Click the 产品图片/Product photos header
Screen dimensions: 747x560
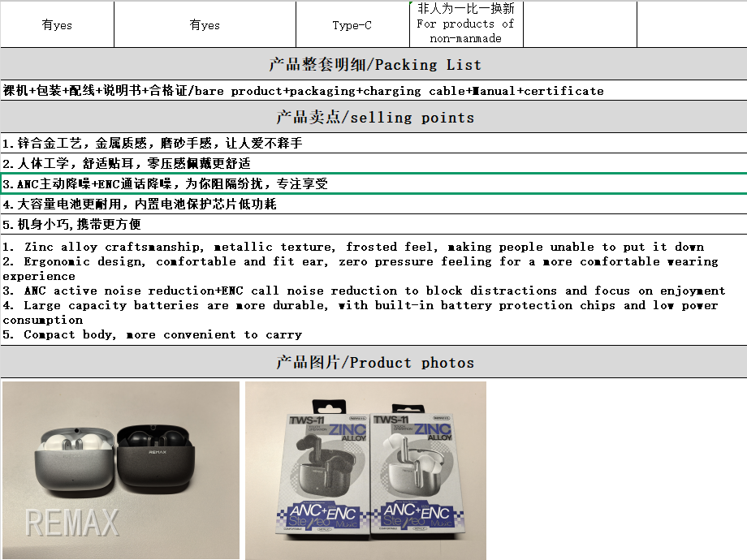click(373, 363)
